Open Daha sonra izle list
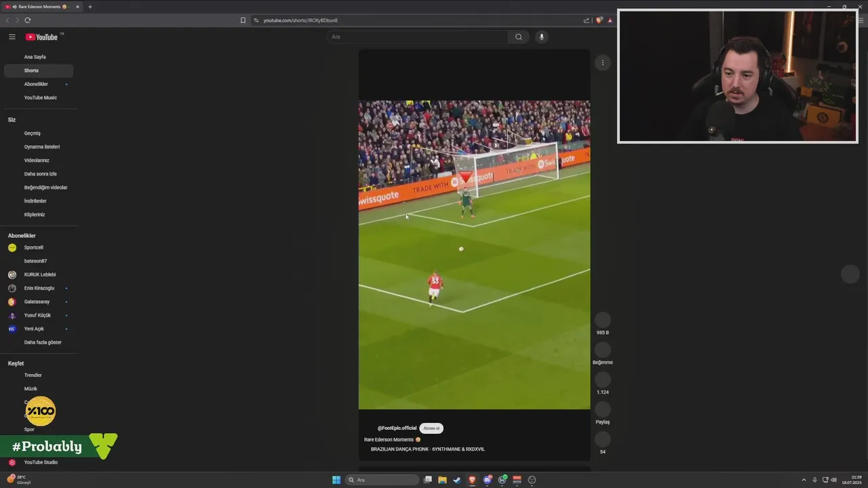Viewport: 868px width, 488px height. tap(41, 174)
